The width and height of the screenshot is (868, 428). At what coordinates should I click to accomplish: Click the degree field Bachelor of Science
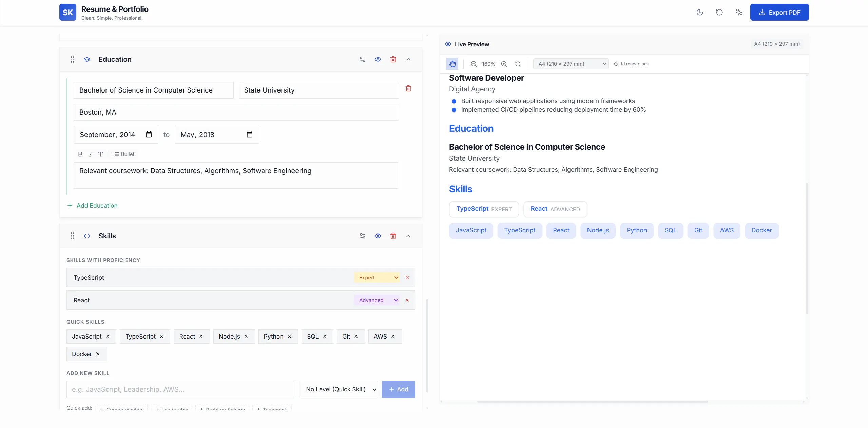pos(154,90)
